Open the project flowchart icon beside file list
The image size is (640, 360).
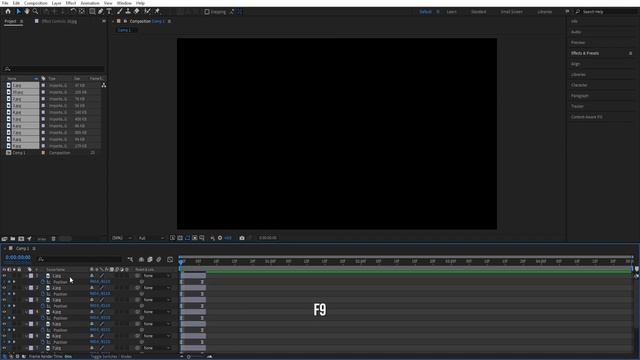(104, 85)
